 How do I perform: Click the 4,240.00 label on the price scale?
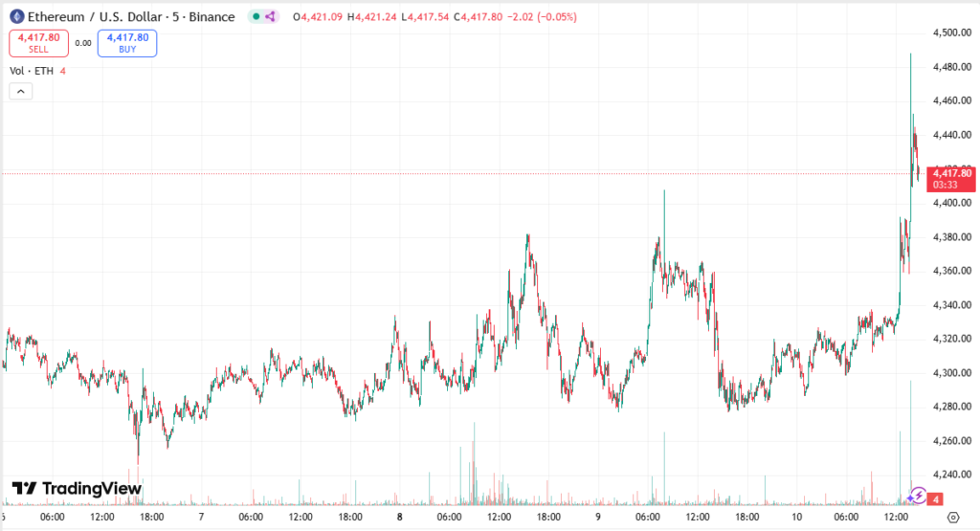coord(952,475)
